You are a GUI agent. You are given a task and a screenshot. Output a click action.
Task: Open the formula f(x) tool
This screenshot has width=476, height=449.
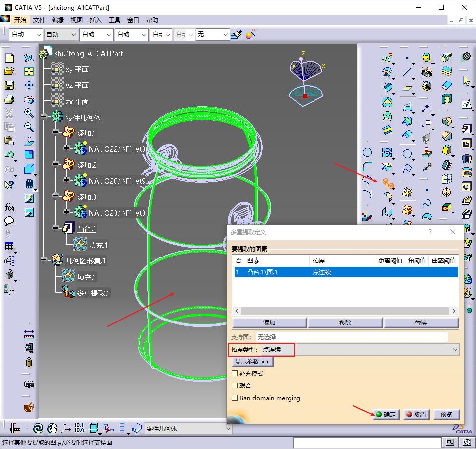[x=9, y=207]
